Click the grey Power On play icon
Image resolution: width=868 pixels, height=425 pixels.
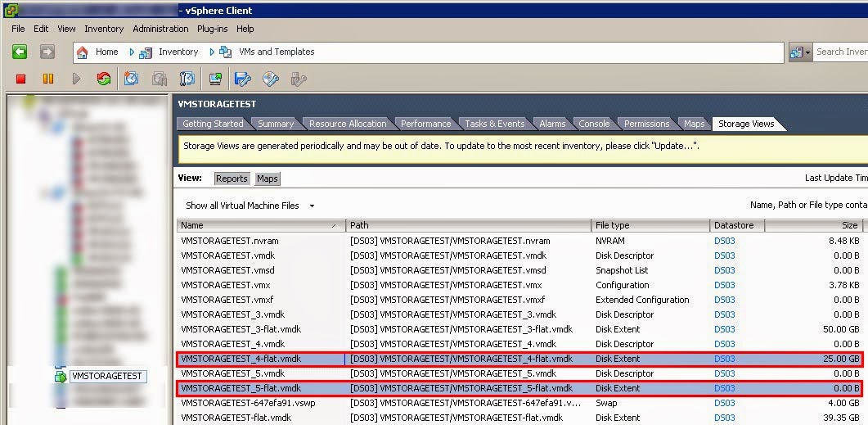(x=76, y=79)
